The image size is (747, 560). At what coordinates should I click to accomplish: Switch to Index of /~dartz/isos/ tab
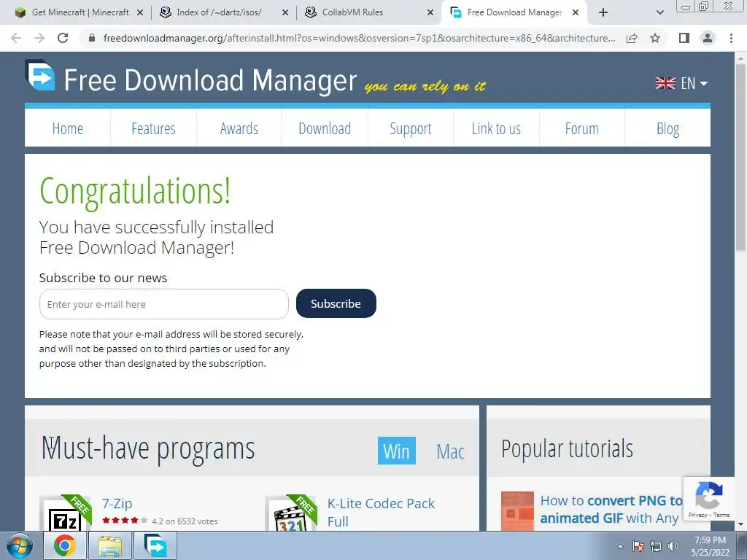point(219,12)
